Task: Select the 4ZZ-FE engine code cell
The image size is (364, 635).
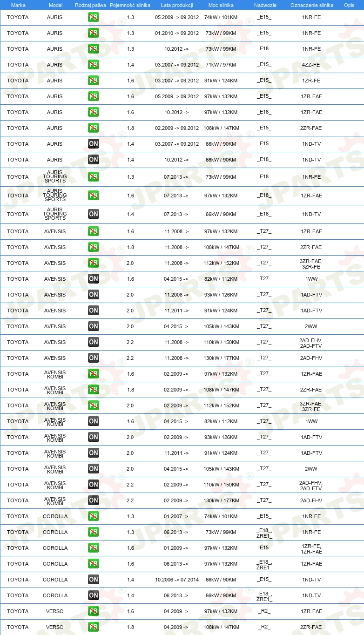Action: point(311,65)
